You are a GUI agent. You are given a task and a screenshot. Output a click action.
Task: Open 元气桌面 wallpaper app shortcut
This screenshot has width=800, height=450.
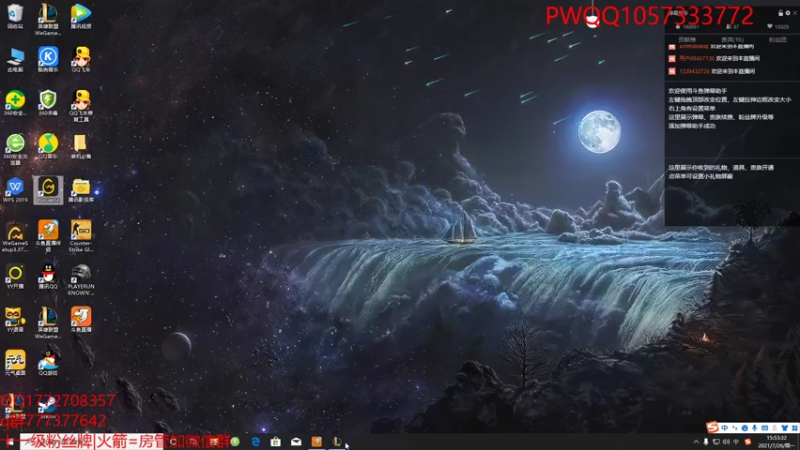[x=15, y=363]
